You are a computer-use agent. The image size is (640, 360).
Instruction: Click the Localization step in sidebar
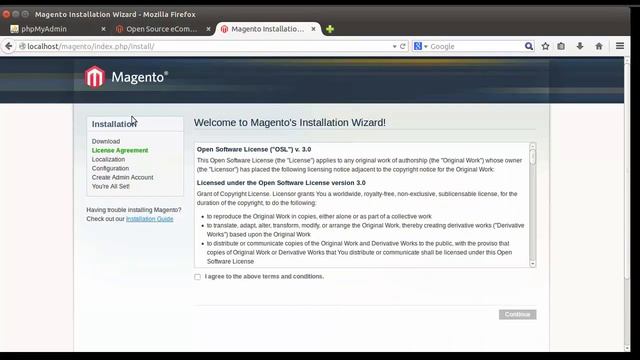click(x=108, y=159)
